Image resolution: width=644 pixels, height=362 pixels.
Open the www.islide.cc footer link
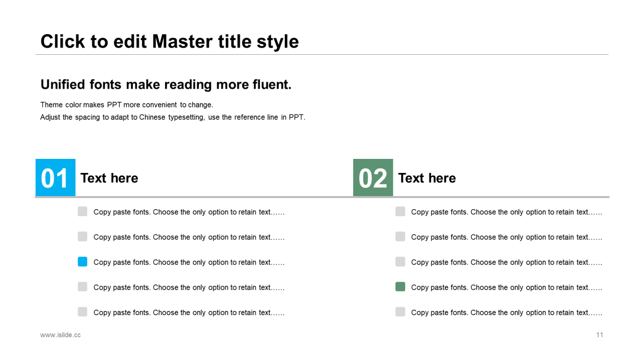coord(60,335)
